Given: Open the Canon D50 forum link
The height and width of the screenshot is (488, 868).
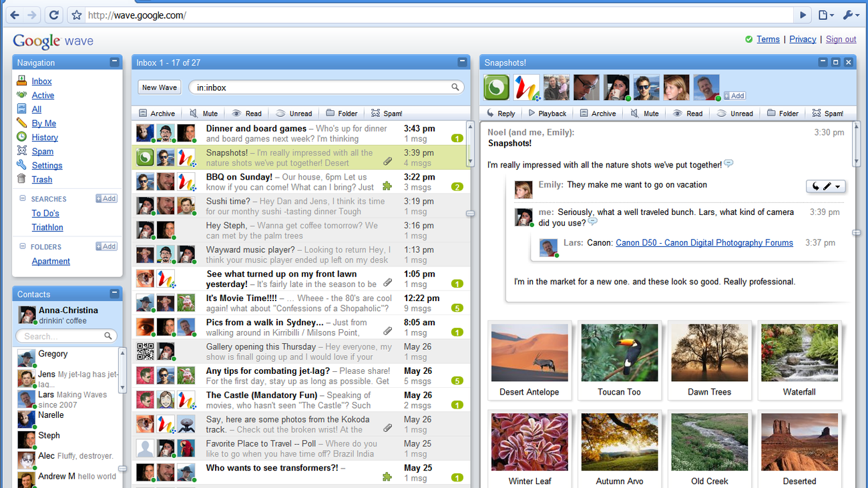Looking at the screenshot, I should coord(704,243).
